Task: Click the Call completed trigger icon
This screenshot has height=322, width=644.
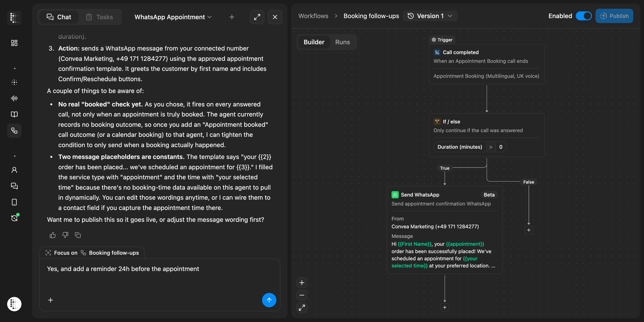Action: (x=437, y=52)
